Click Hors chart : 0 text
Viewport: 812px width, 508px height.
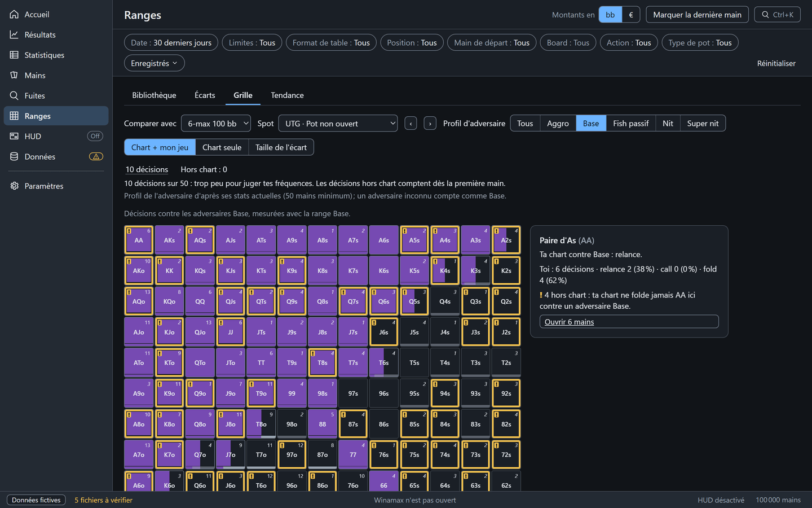(x=204, y=169)
